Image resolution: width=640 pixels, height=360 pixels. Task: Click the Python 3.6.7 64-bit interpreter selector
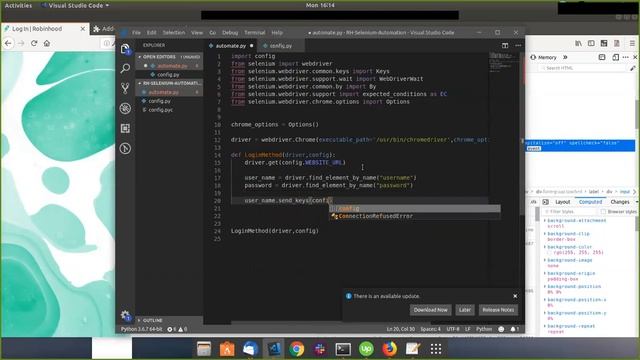pyautogui.click(x=141, y=329)
